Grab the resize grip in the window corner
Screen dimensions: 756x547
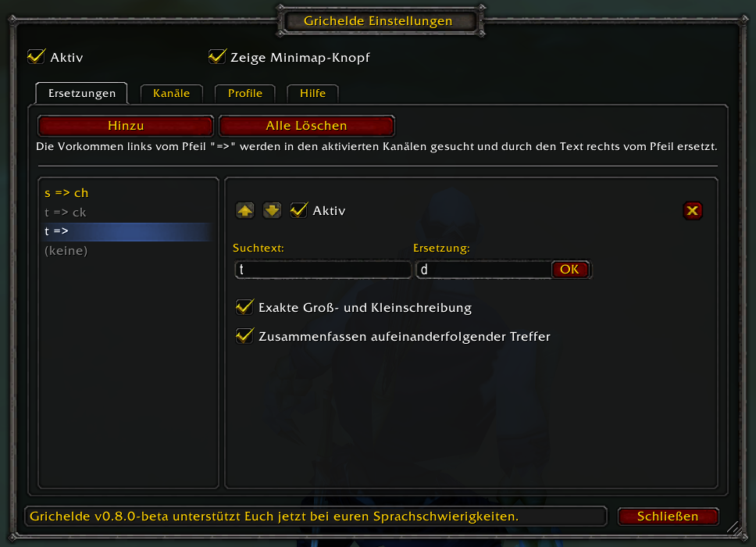[x=735, y=529]
